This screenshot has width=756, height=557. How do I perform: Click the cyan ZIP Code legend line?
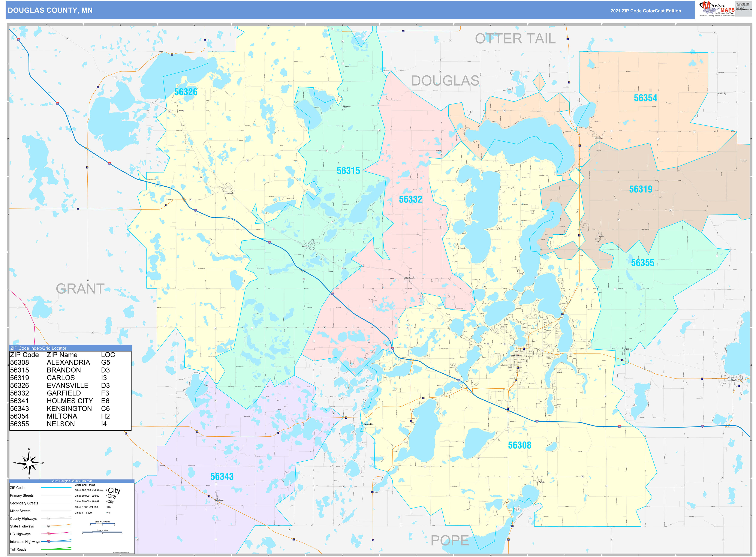click(56, 488)
